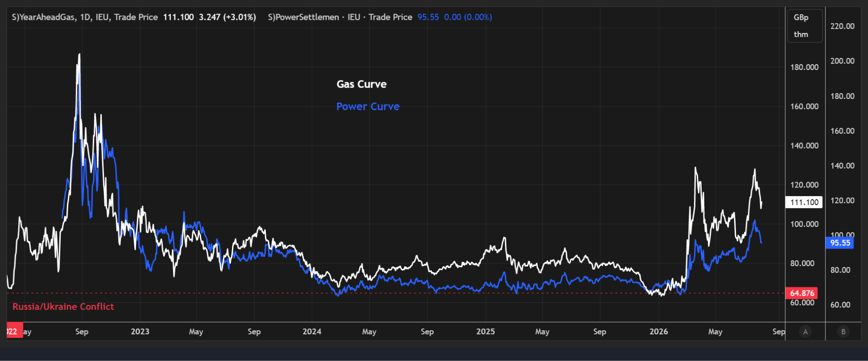
Task: Click the 180.000 price scale label
Action: (804, 67)
